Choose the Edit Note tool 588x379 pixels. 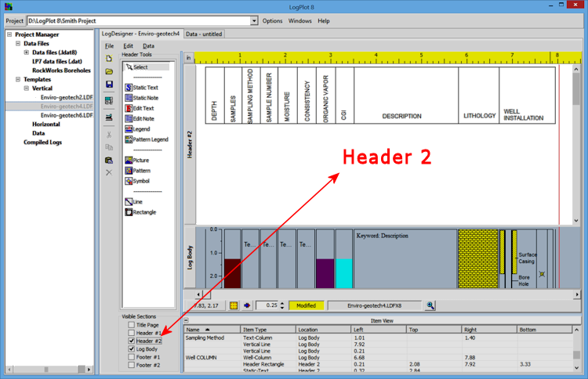[x=145, y=118]
